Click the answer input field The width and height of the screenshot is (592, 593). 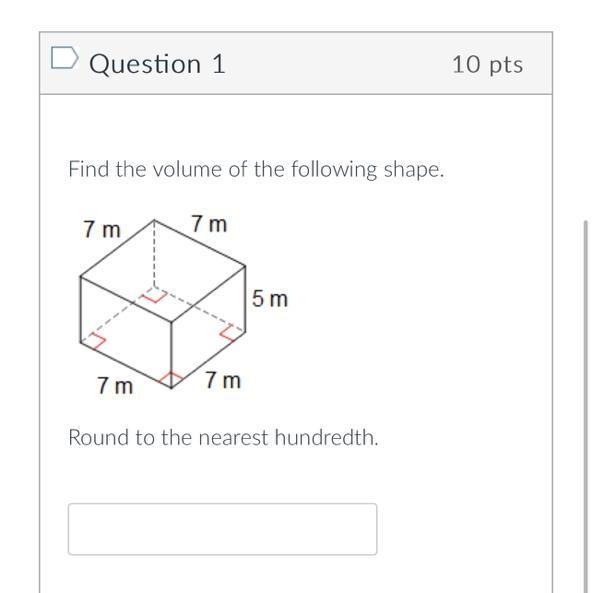[222, 529]
